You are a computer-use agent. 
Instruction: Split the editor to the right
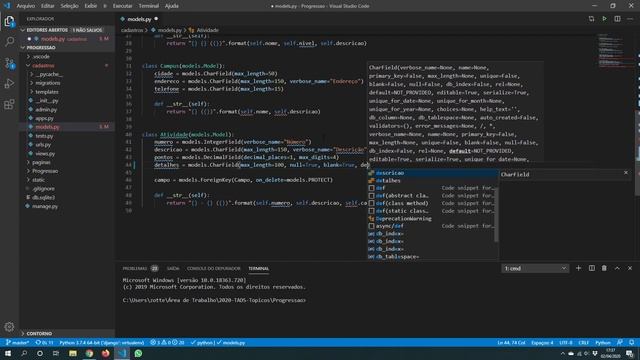tap(617, 19)
